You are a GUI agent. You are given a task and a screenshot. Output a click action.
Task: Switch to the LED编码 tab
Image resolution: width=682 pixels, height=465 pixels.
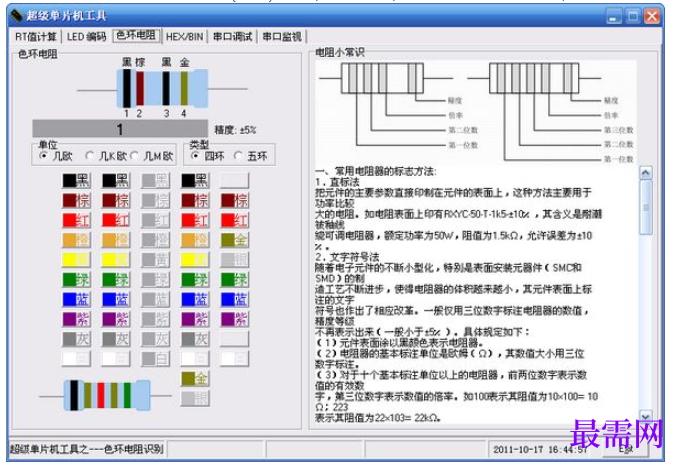(x=86, y=37)
